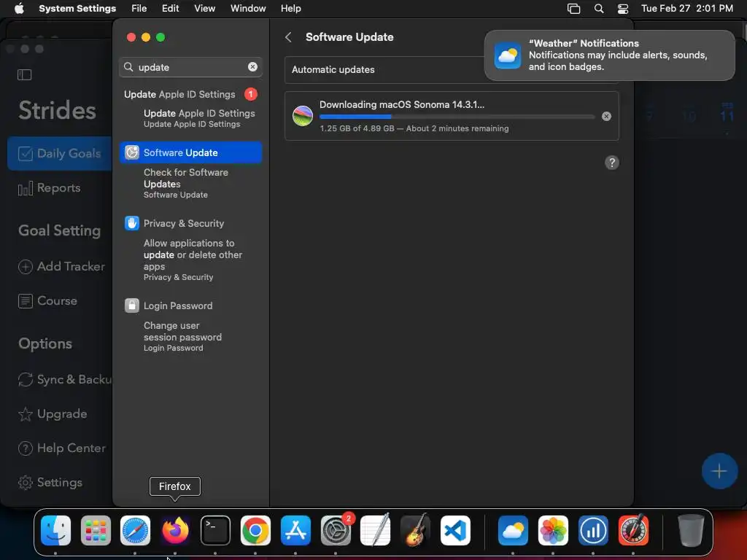
Task: Open Finder from the Dock
Action: click(x=55, y=530)
